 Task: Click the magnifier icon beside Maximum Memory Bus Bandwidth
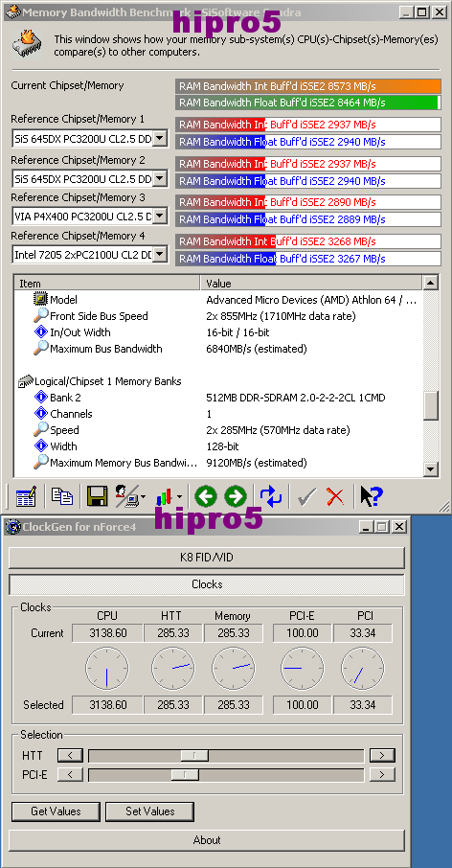pos(40,462)
